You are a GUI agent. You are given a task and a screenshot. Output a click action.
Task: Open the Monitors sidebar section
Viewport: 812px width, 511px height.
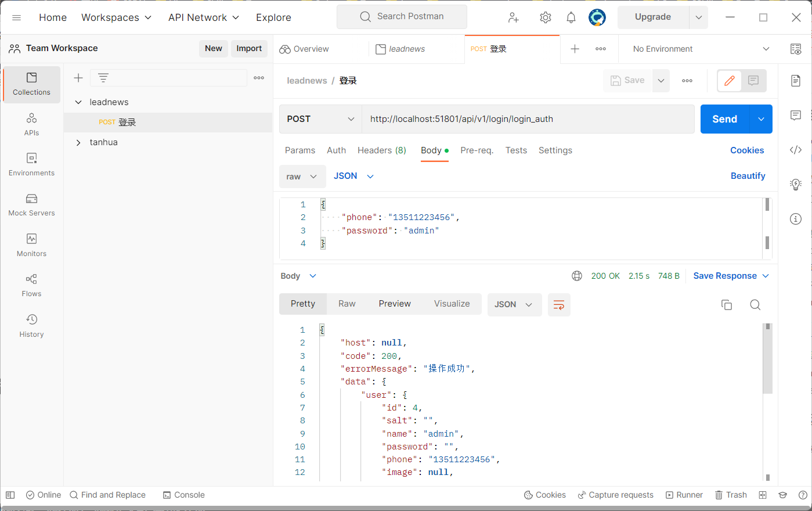32,246
